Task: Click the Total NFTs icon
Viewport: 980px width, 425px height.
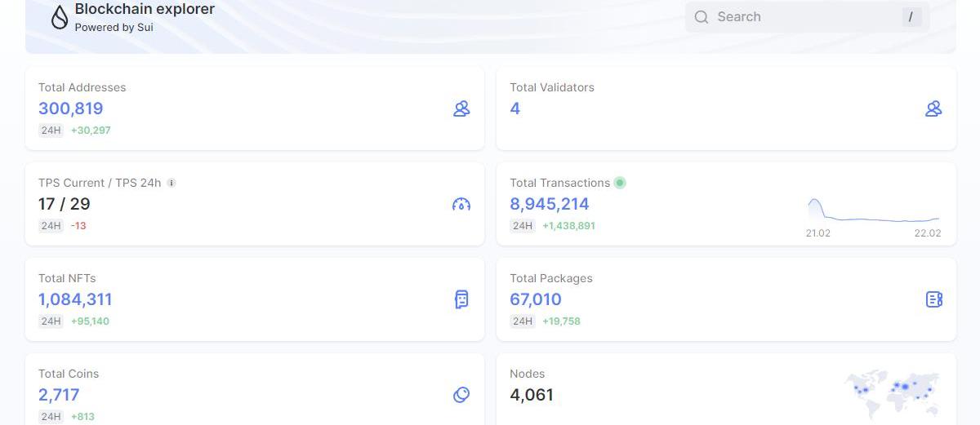Action: click(461, 299)
